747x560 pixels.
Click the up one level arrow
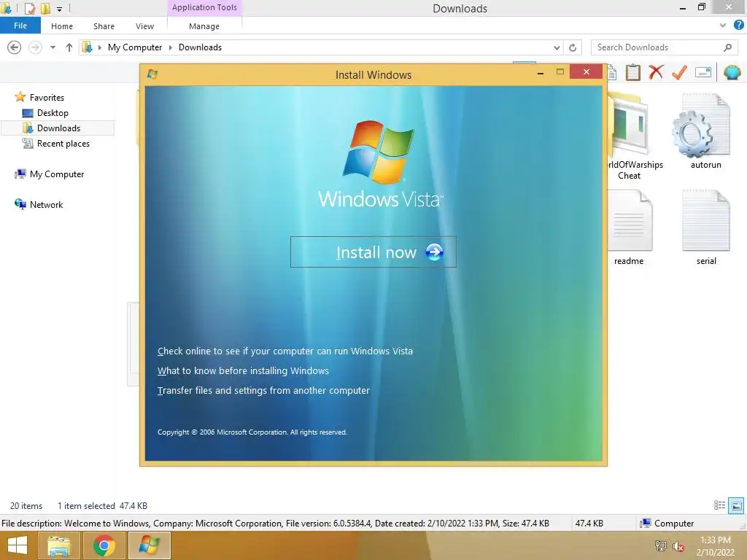point(69,47)
